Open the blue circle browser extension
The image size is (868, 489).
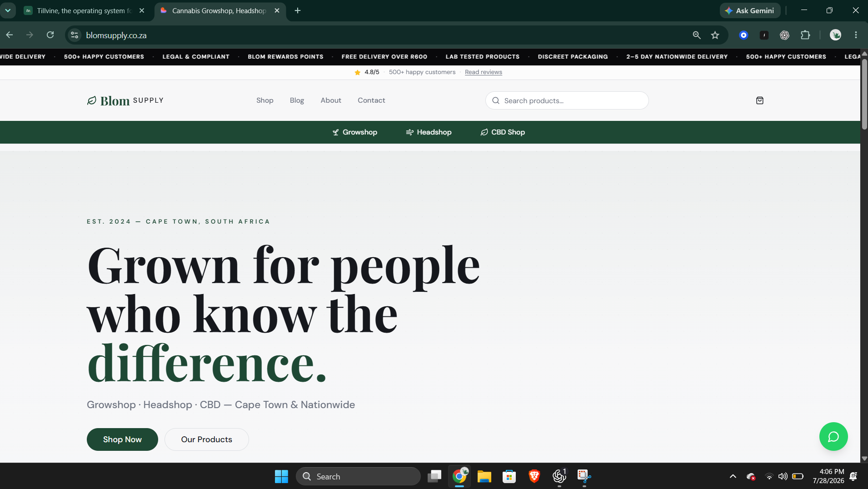coord(743,35)
